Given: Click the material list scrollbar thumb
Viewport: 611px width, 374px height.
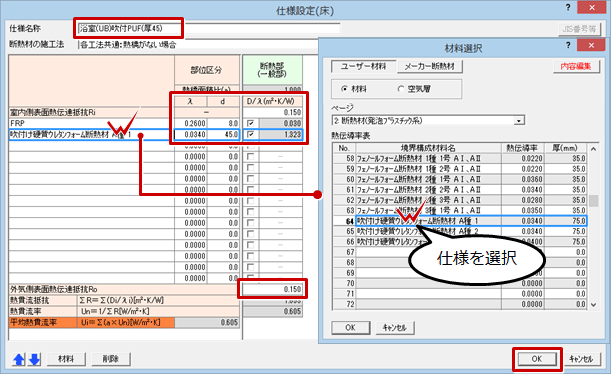Looking at the screenshot, I should pos(593,201).
